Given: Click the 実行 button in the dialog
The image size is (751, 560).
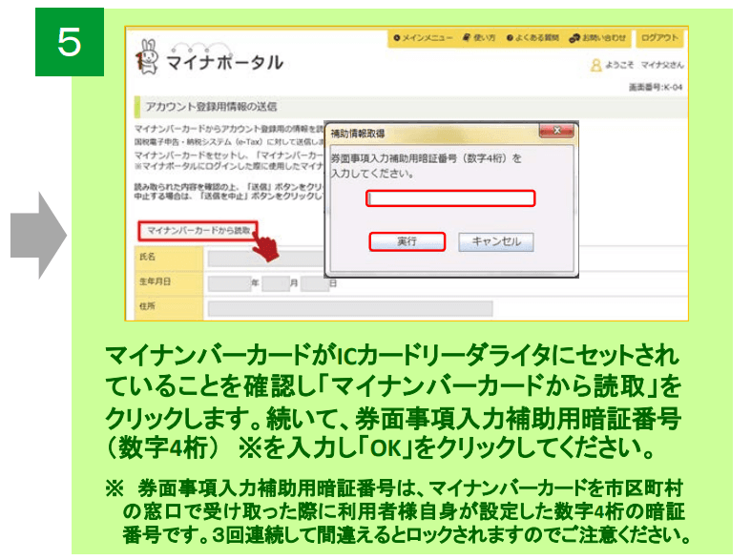Looking at the screenshot, I should click(407, 241).
